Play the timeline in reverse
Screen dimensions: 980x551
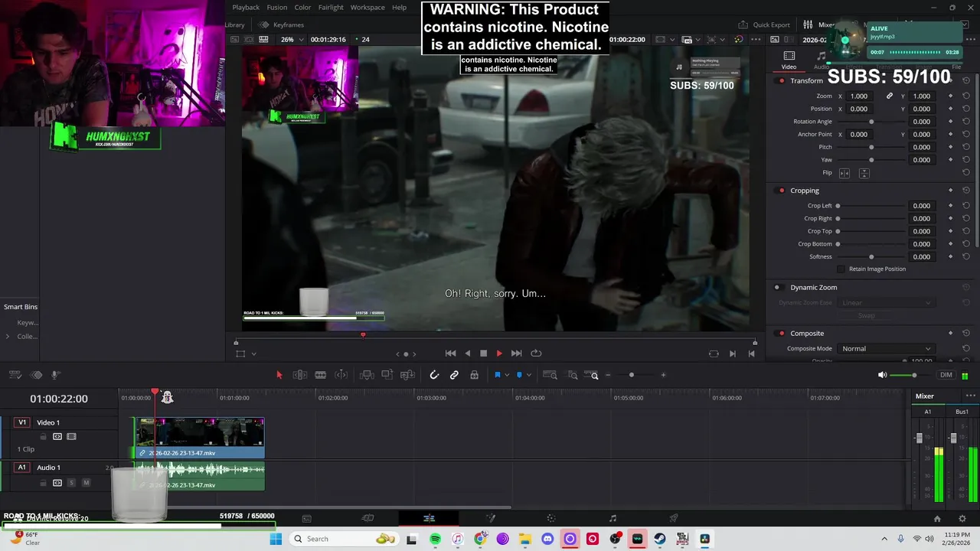tap(468, 354)
